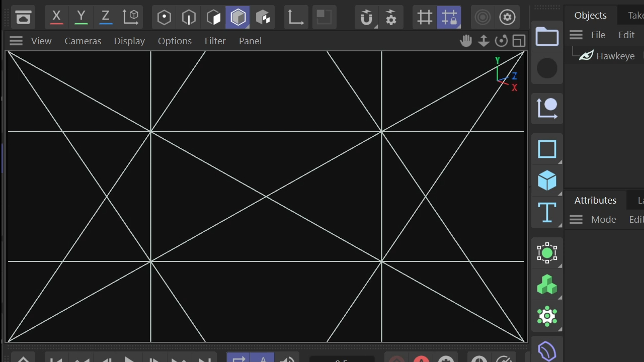Click the Subdivision Surface generator icon
Viewport: 644px width, 362px height.
click(547, 253)
